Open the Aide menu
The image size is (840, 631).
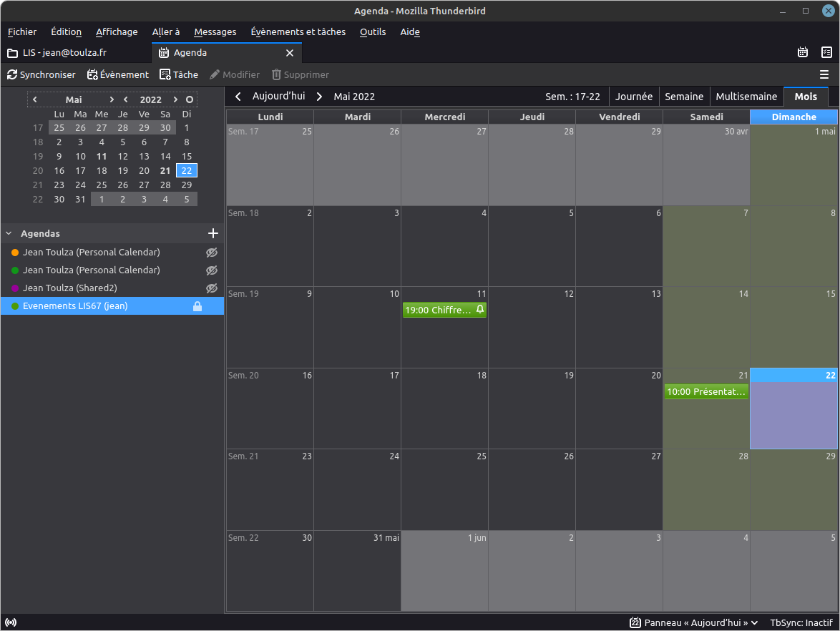click(410, 31)
